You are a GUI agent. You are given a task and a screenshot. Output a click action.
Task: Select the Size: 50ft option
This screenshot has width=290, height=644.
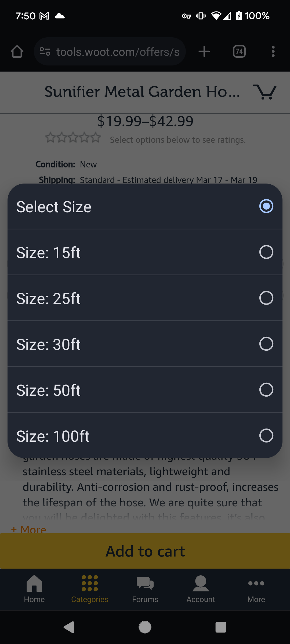pyautogui.click(x=266, y=390)
